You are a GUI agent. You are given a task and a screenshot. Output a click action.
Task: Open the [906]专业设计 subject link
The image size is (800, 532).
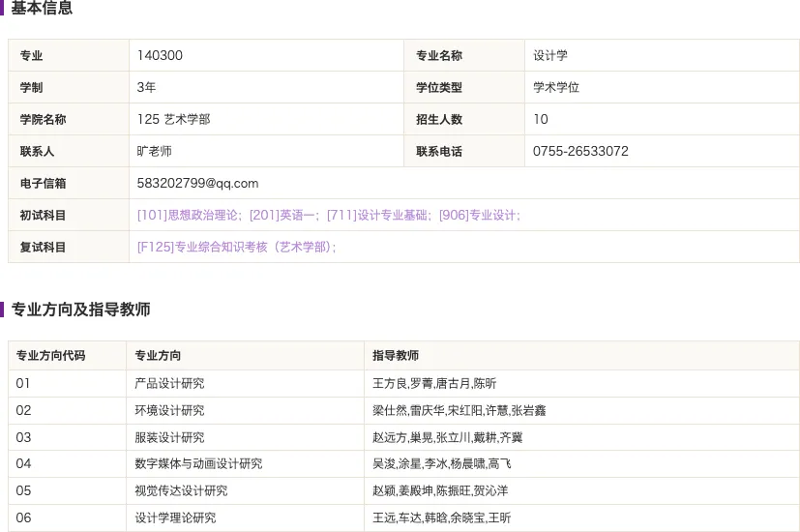tap(480, 216)
